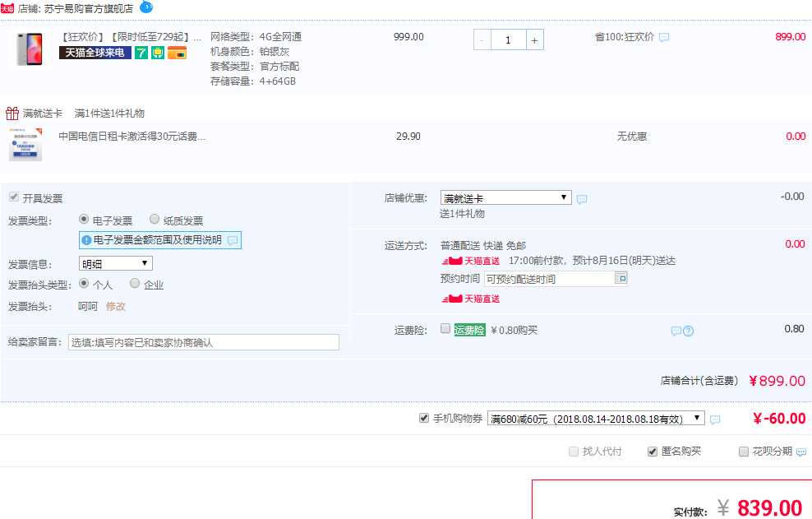
Task: Click the 存储容量: 4+64GB specification
Action: 252,81
